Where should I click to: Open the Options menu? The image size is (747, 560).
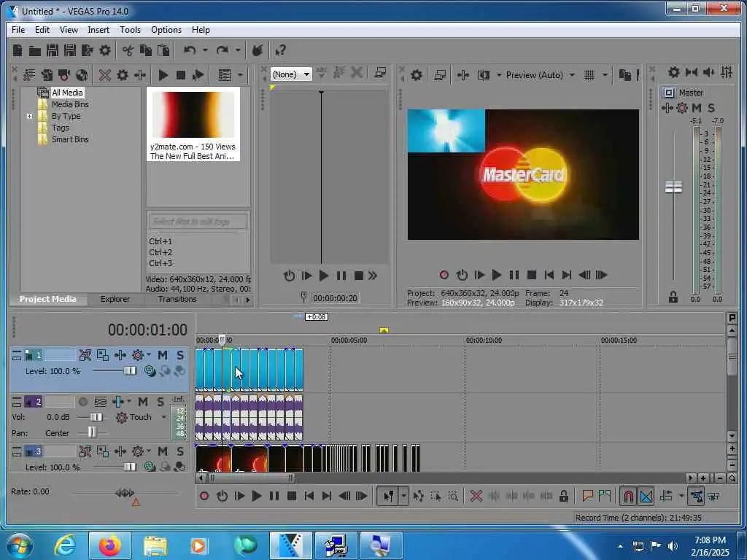pos(166,29)
